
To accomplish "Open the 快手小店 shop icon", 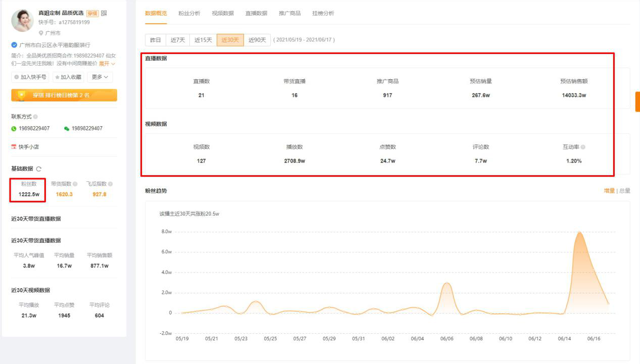I will 14,147.
